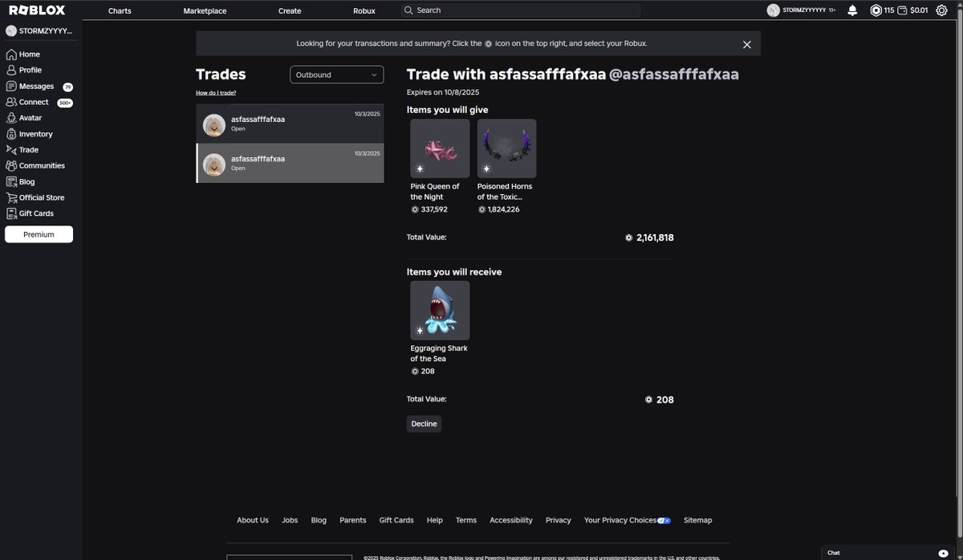963x560 pixels.
Task: Click the sidebar STORMZYYYY profile avatar
Action: click(11, 30)
